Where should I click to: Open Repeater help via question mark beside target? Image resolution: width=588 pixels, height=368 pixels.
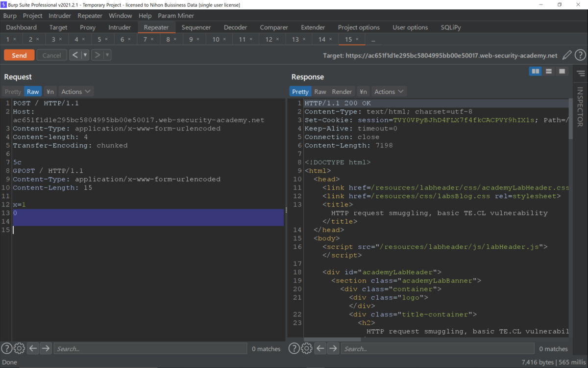point(580,55)
